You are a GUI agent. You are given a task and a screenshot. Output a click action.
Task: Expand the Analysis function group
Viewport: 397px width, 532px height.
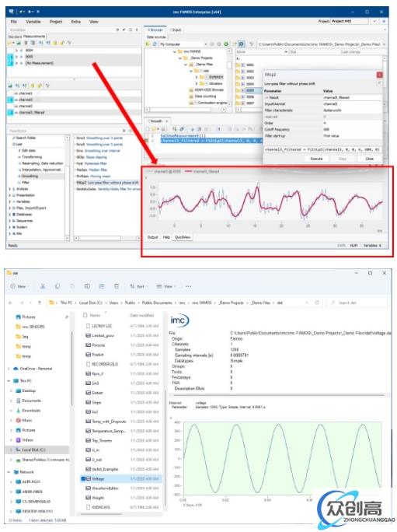tap(10, 189)
